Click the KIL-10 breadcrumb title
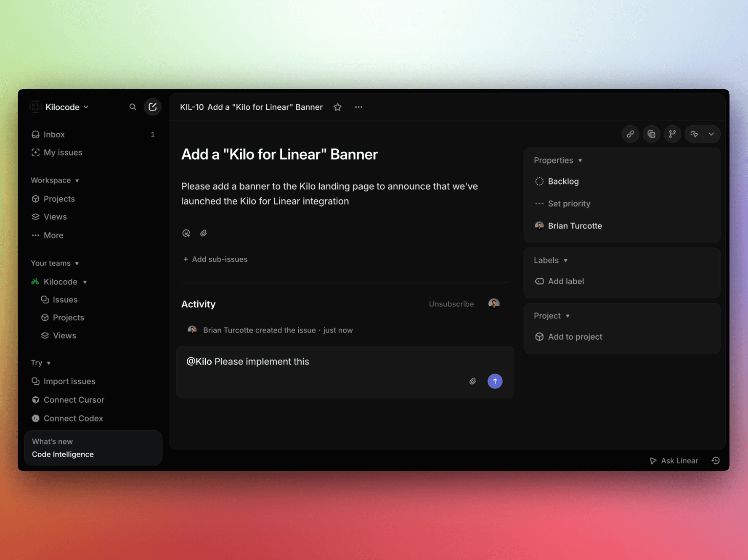 click(x=251, y=107)
